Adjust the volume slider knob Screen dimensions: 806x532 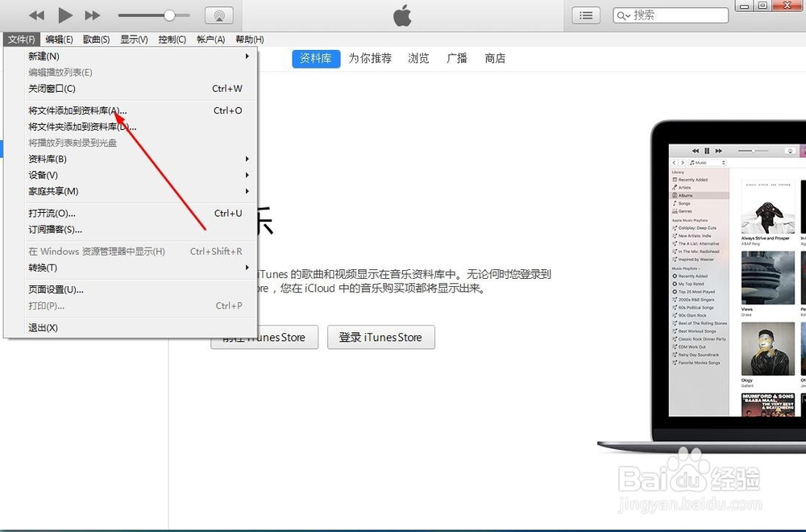click(169, 15)
